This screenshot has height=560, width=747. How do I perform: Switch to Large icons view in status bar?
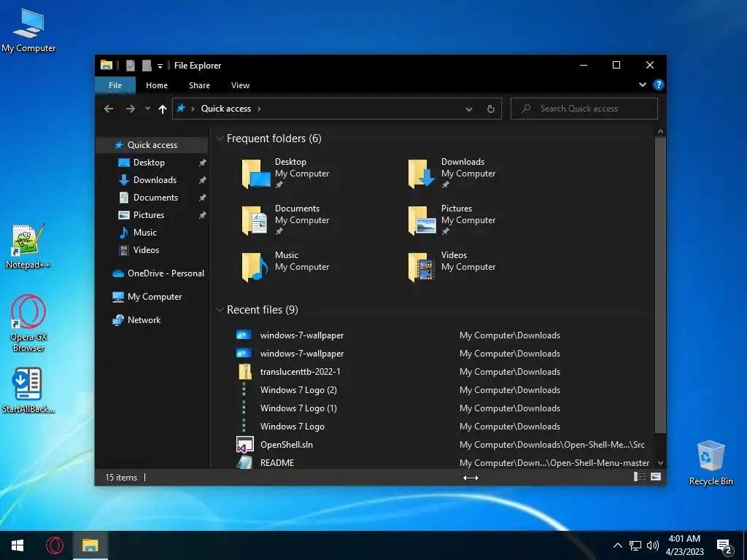pyautogui.click(x=656, y=477)
